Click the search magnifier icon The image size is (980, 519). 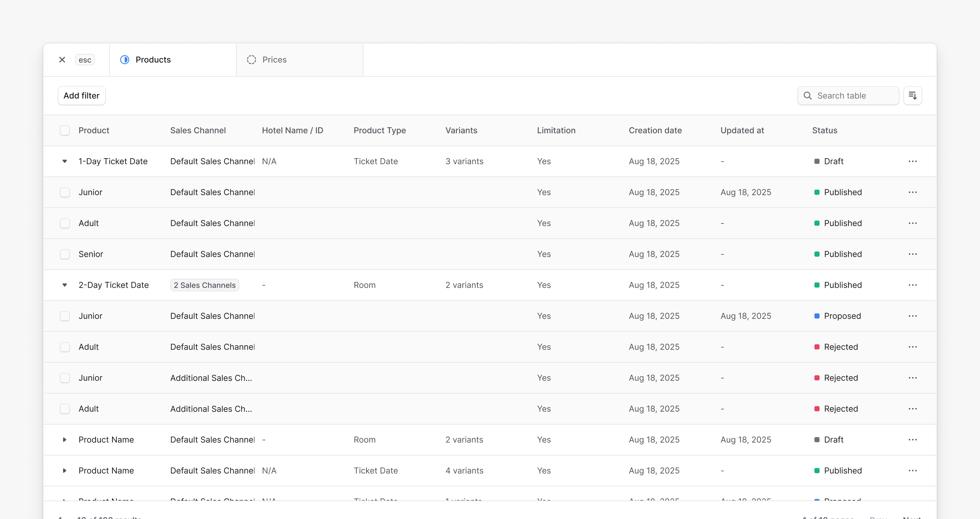(807, 96)
